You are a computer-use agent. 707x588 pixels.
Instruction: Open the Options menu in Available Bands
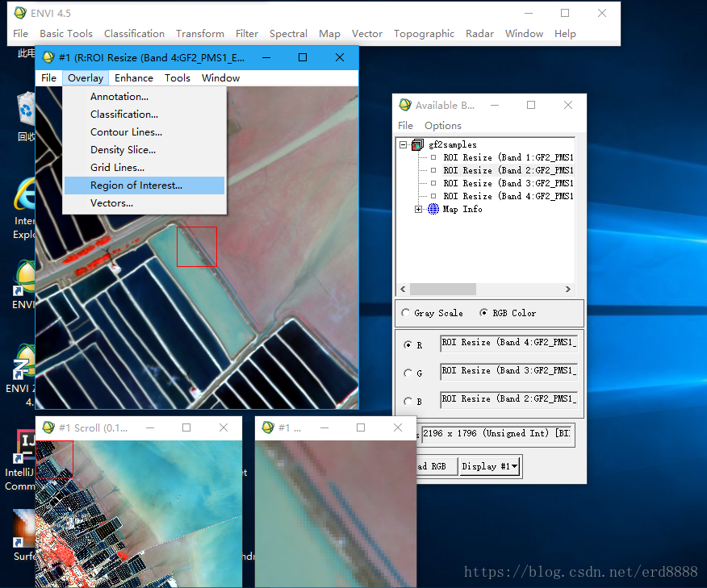443,126
